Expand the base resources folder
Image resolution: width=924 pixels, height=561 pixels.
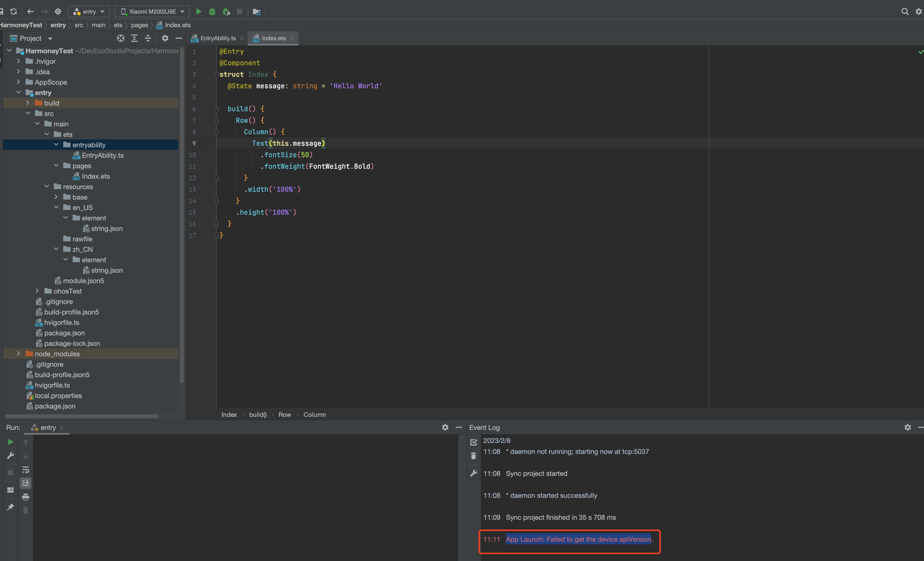56,197
